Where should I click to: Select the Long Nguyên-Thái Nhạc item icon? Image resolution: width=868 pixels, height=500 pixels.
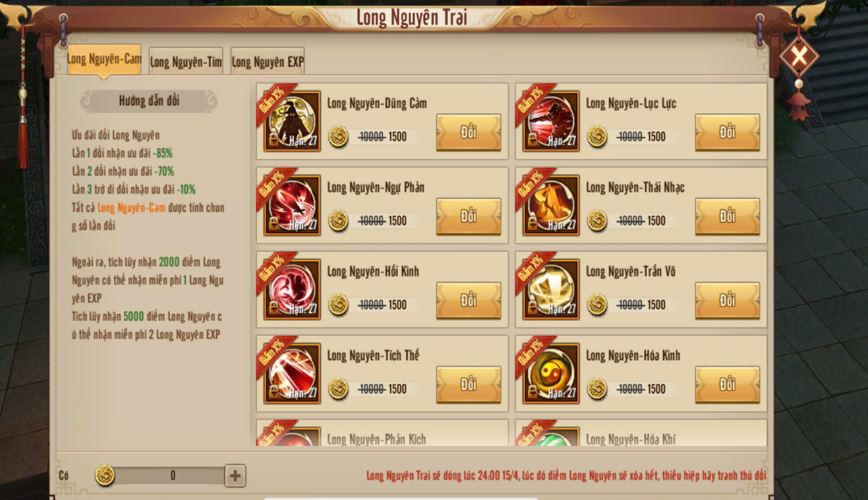point(551,205)
